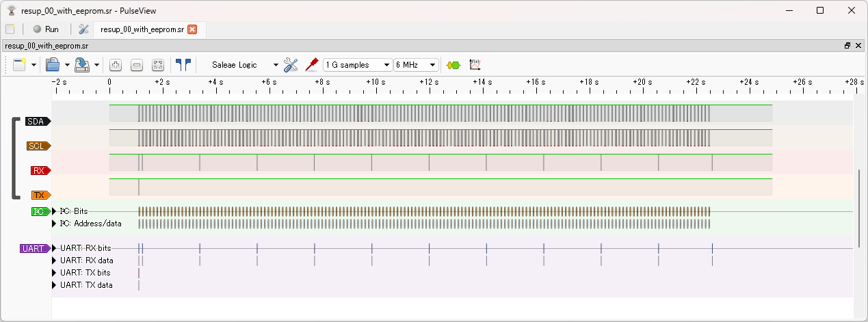Maximize the PulseView window
Viewport: 868px width, 322px height.
point(820,10)
